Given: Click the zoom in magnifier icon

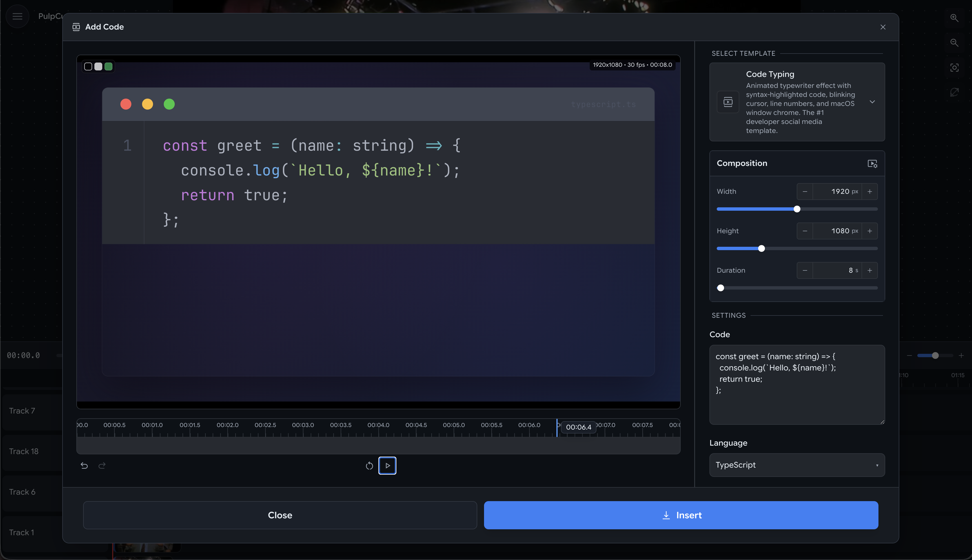Looking at the screenshot, I should (954, 18).
